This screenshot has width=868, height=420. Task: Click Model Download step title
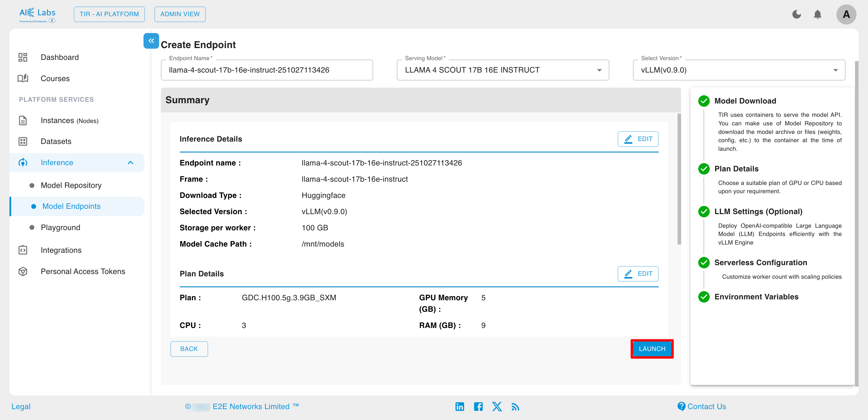tap(745, 101)
